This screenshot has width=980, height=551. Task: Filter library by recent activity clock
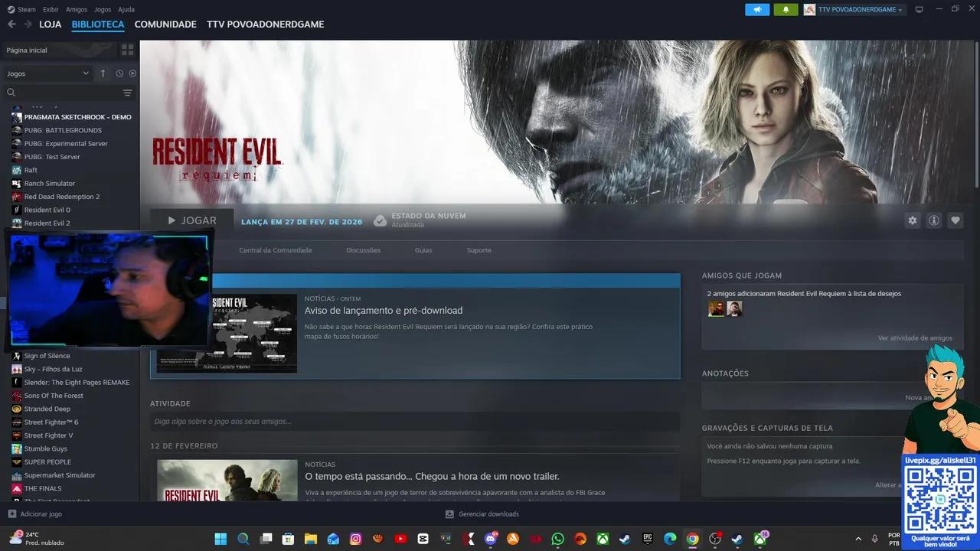pyautogui.click(x=119, y=73)
